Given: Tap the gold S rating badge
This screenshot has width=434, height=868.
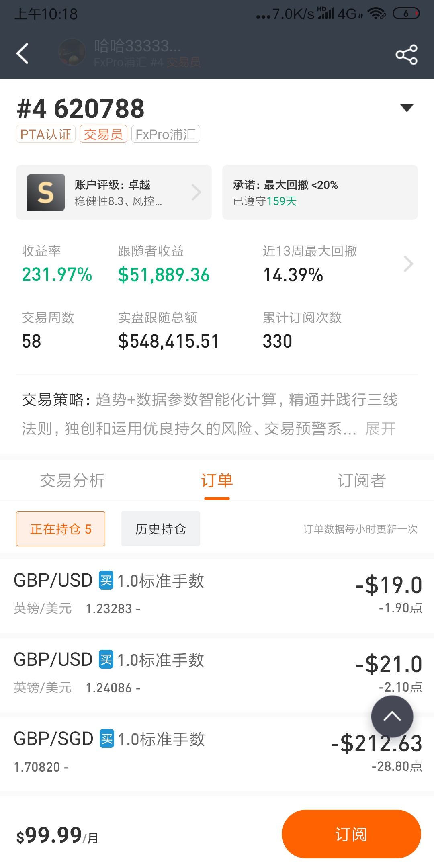Looking at the screenshot, I should pos(45,193).
